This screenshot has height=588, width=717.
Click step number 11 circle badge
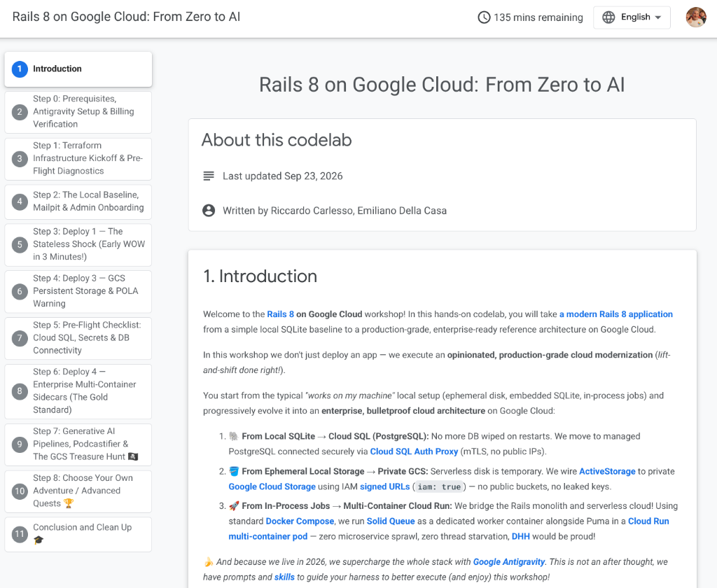pyautogui.click(x=20, y=534)
